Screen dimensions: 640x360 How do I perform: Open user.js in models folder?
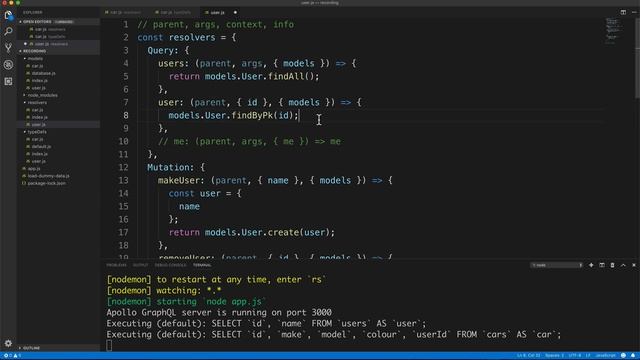point(38,88)
